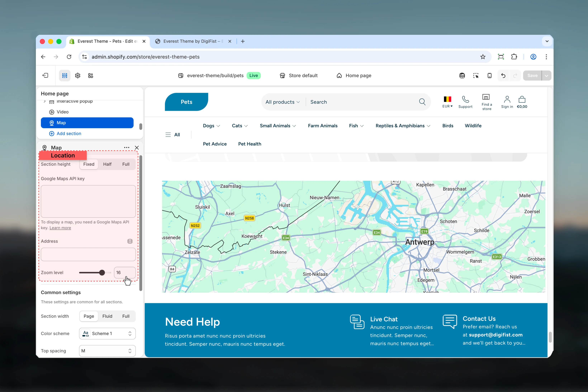This screenshot has width=588, height=392.
Task: Click Add section link
Action: [x=69, y=133]
